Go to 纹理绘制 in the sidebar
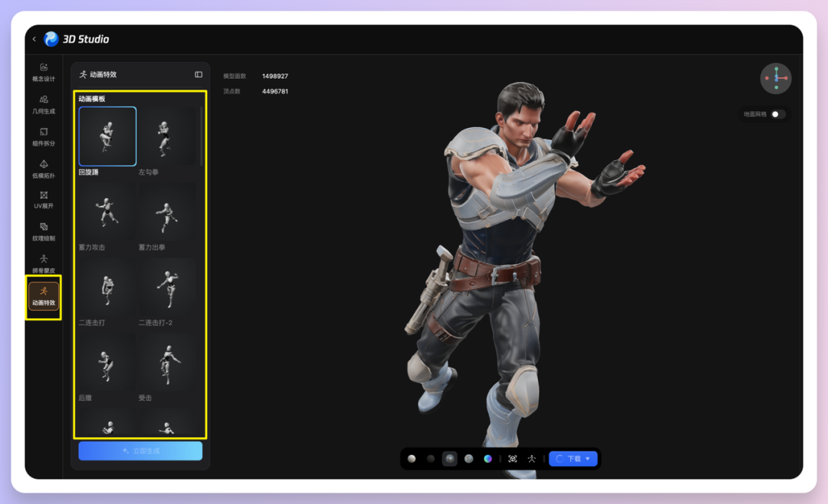 coord(44,231)
